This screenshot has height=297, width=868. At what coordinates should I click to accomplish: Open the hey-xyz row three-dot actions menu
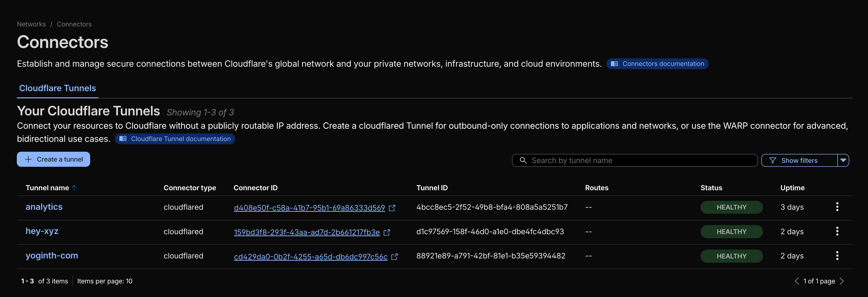tap(837, 231)
